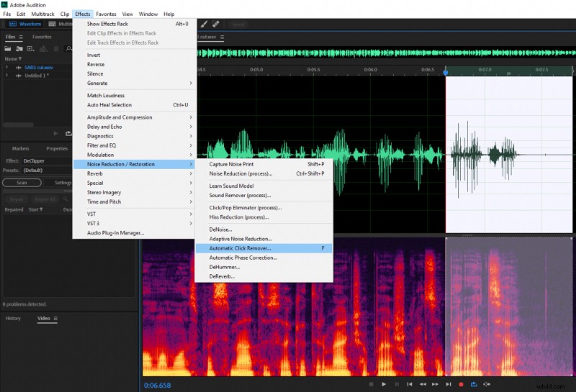576x392 pixels.
Task: Open the File menu
Action: point(7,14)
